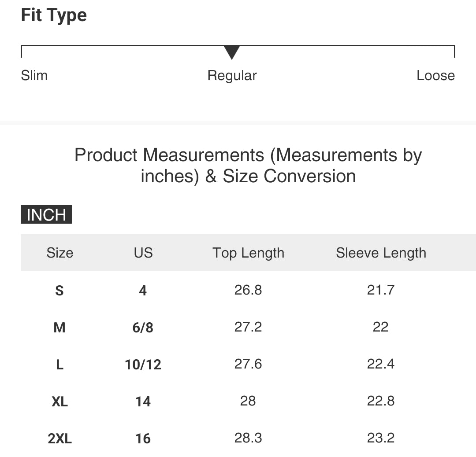This screenshot has width=476, height=457.
Task: Click the Regular fit label
Action: pos(232,75)
